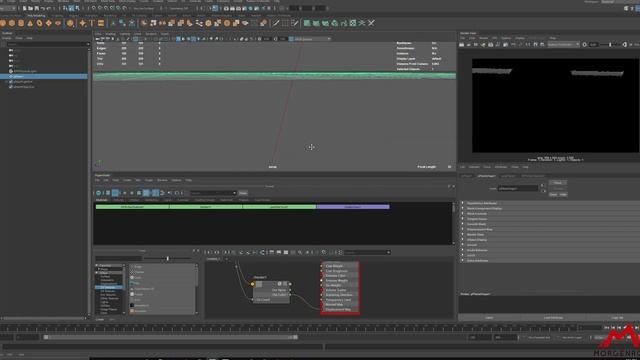Select the highlighted object in the Outliner

[44, 76]
